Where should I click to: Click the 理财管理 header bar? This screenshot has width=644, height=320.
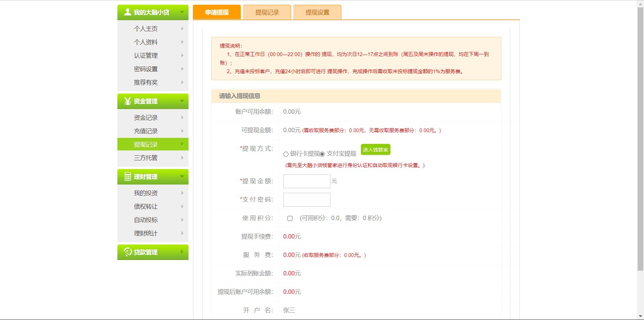coord(153,177)
